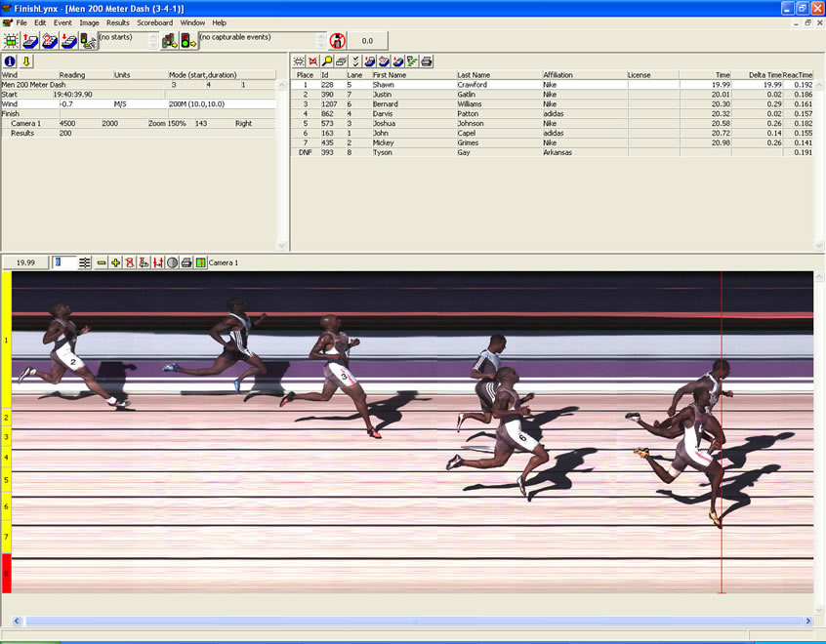826x644 pixels.
Task: Open the (no starts) dropdown
Action: (x=125, y=40)
